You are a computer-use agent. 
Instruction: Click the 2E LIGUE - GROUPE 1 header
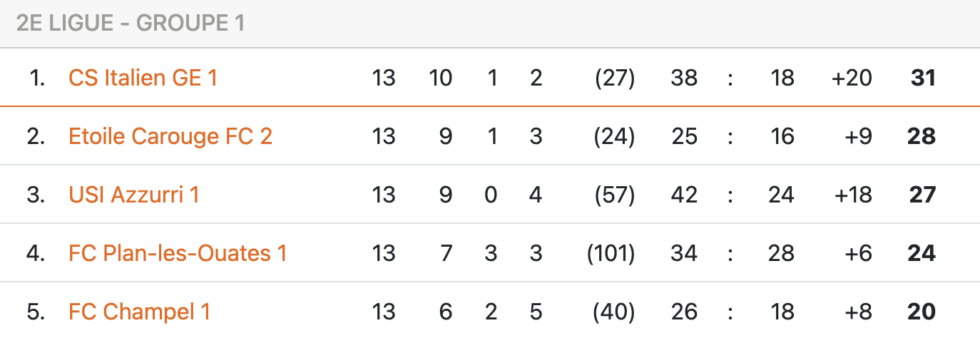click(131, 24)
